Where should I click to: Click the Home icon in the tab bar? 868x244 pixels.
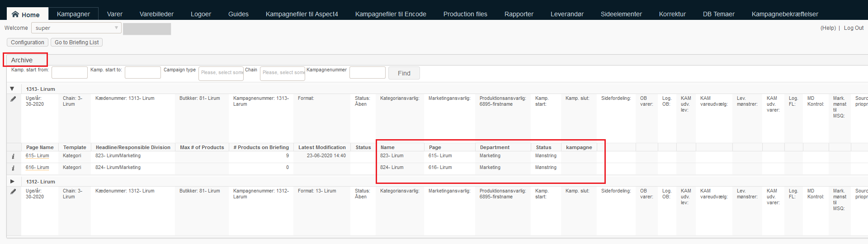[x=15, y=14]
